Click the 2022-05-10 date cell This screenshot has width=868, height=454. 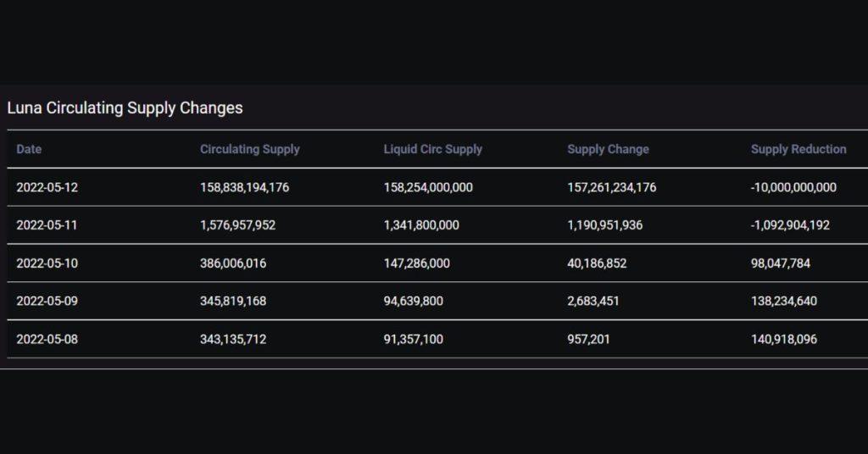47,263
